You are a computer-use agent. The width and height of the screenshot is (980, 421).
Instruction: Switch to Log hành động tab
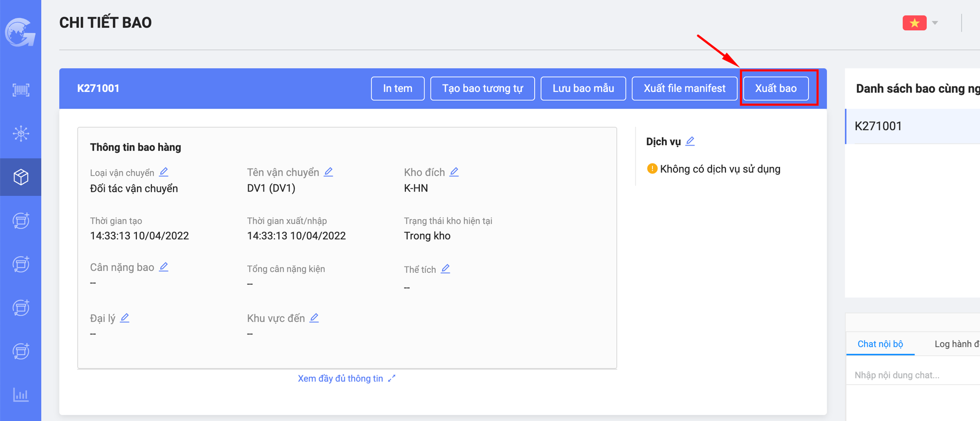click(957, 344)
